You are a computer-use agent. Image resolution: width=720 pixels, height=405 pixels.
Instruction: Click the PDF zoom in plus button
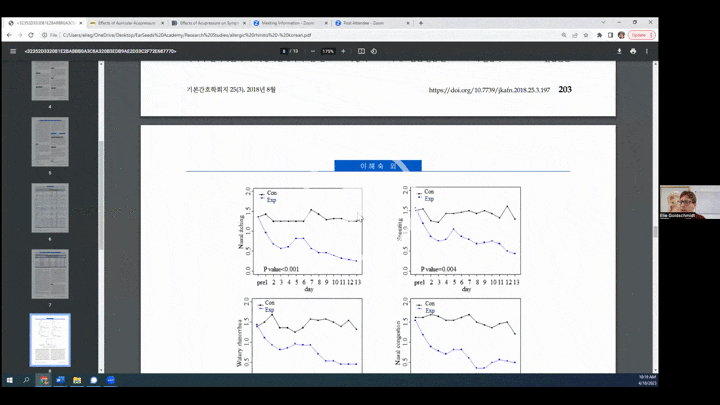(344, 51)
